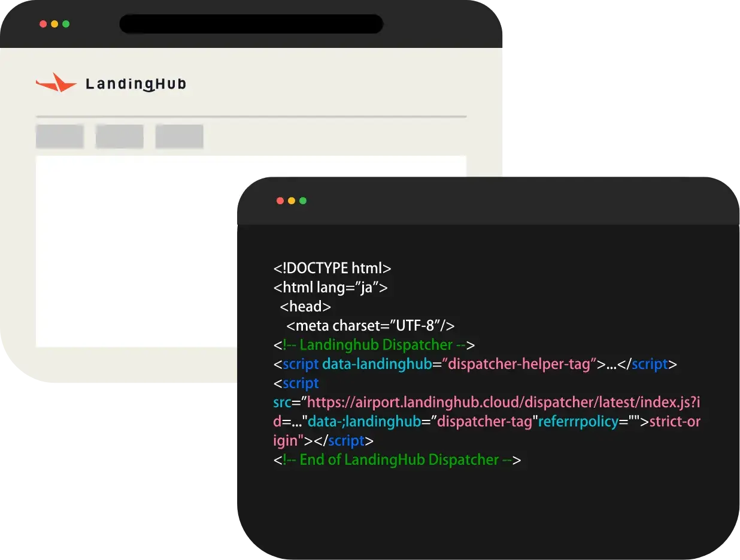Click red close dot of browser window

point(43,24)
